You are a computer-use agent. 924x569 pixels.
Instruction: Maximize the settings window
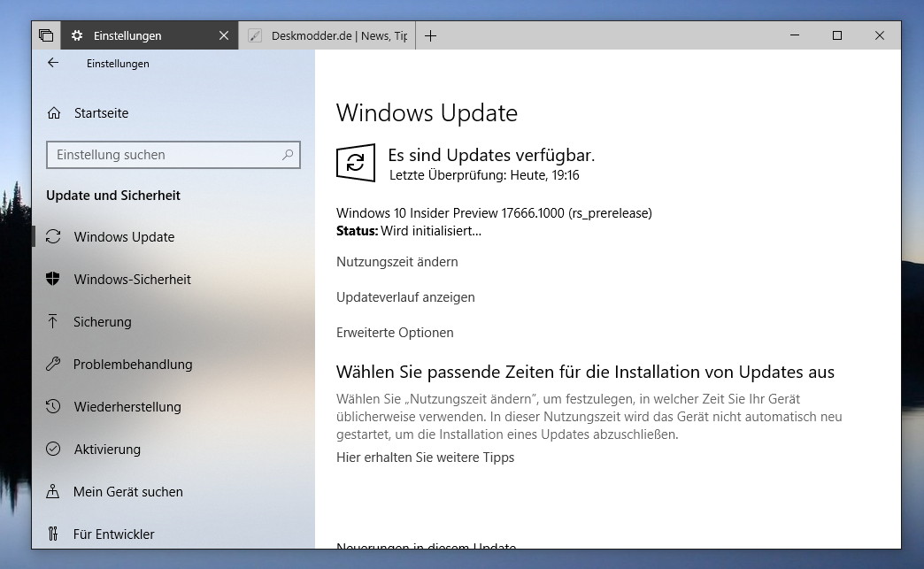point(836,35)
